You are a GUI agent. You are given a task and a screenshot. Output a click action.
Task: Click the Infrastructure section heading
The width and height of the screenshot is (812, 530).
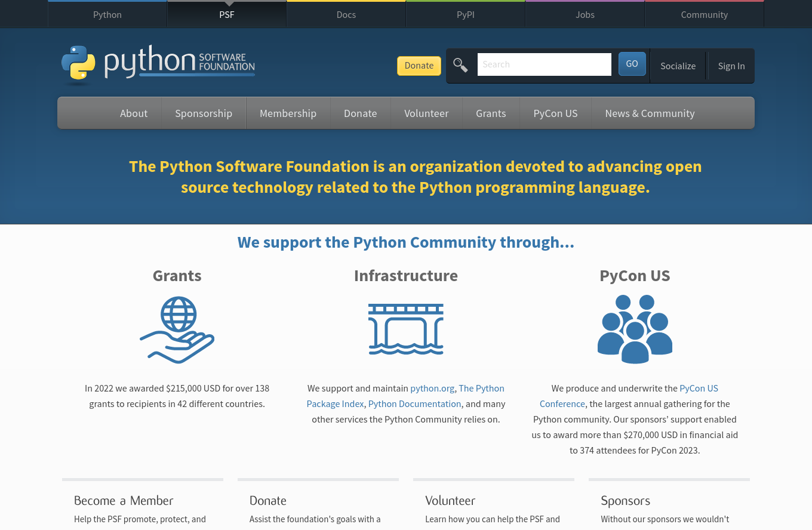406,275
